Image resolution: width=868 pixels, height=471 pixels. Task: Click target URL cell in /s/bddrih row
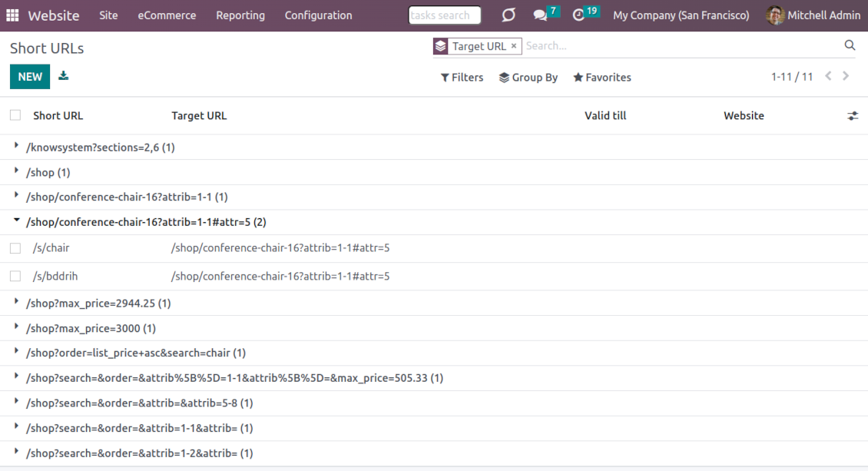point(280,276)
